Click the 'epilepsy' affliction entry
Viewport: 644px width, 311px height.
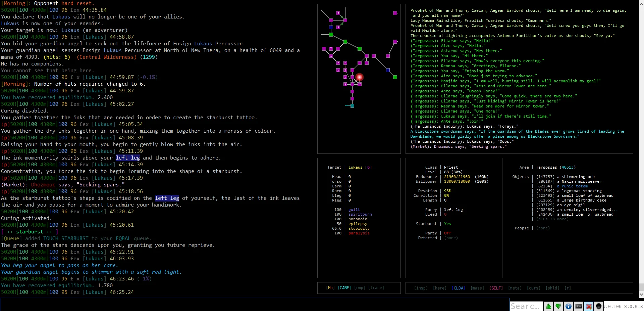click(358, 224)
